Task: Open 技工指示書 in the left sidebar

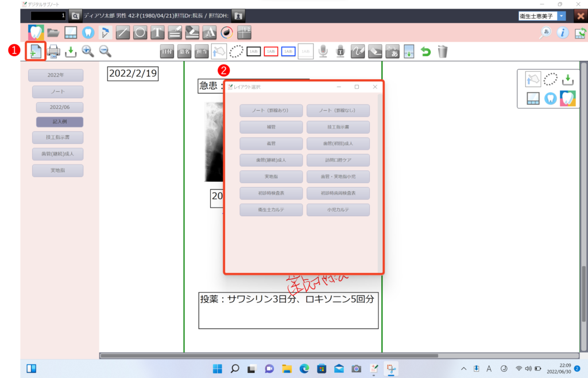Action: 57,138
